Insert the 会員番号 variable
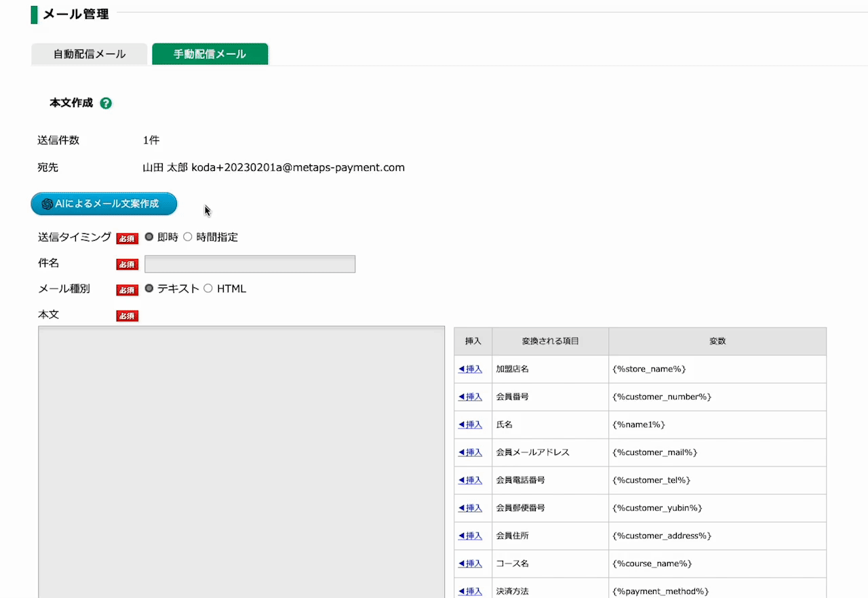 coord(471,397)
